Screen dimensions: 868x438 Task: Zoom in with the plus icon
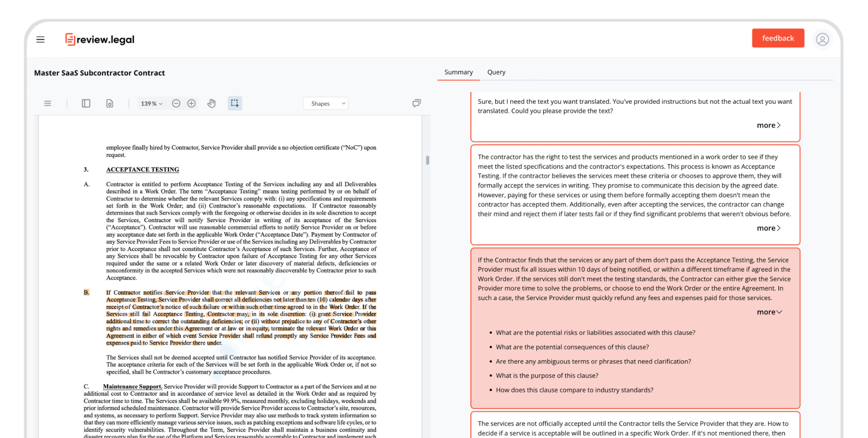tap(192, 103)
